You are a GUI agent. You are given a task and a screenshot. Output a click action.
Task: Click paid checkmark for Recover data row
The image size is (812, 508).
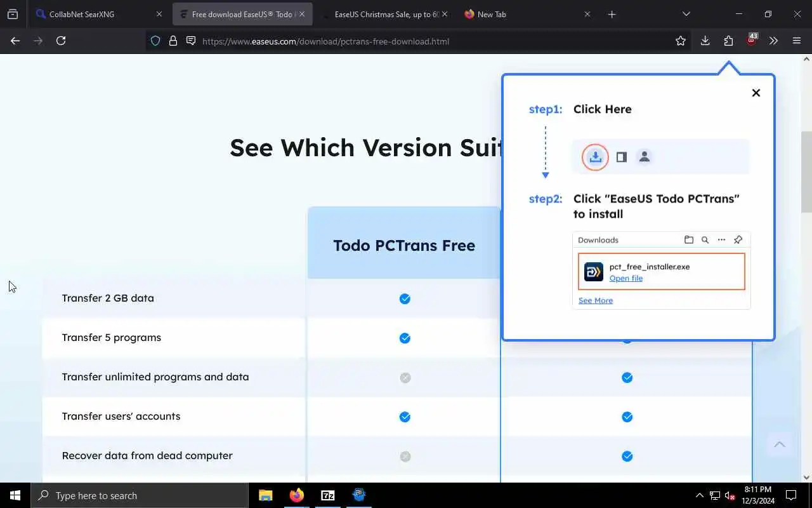point(627,456)
